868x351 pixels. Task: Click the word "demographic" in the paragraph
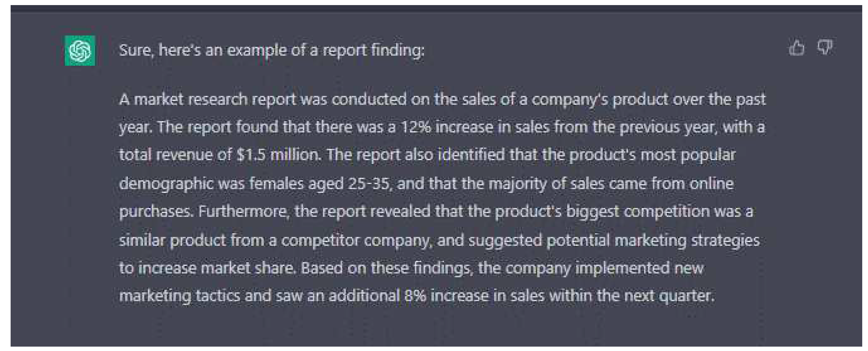click(166, 184)
